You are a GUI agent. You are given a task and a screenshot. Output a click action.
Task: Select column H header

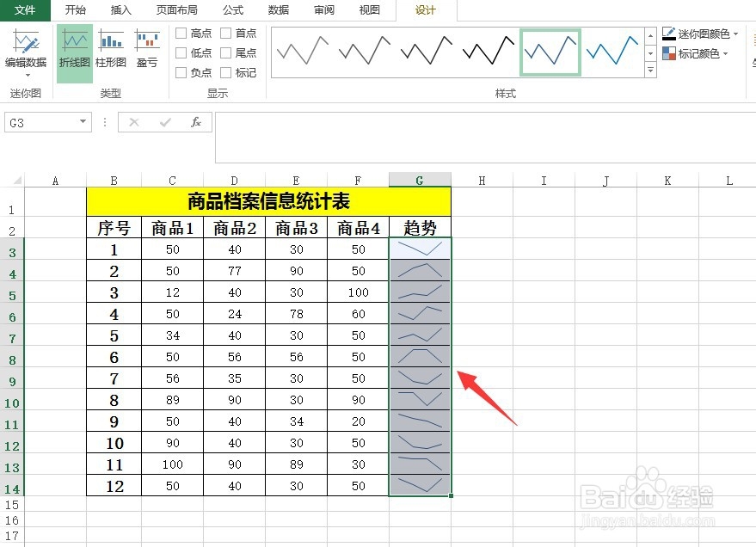click(482, 181)
